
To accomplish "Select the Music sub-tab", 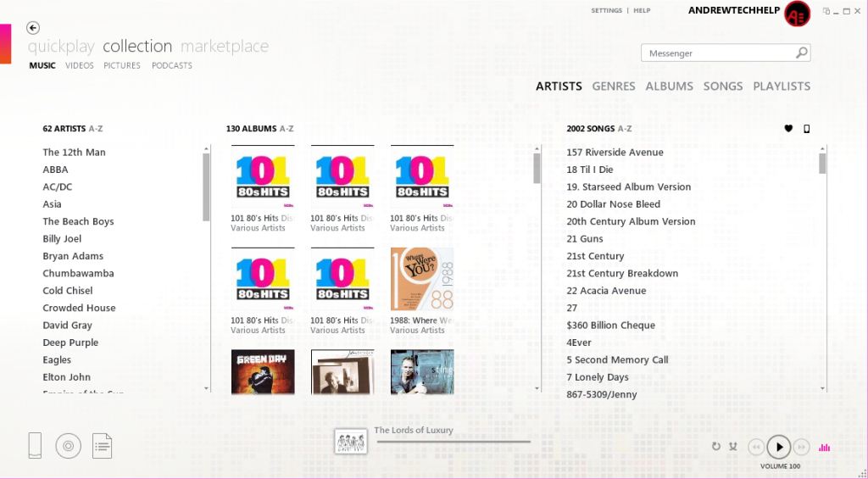I will click(x=42, y=65).
